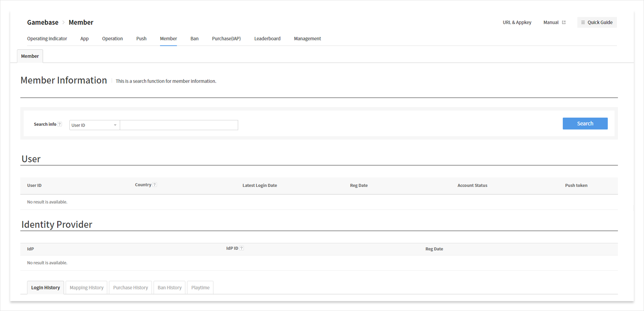644x311 pixels.
Task: Open the Leaderboard menu
Action: point(268,39)
